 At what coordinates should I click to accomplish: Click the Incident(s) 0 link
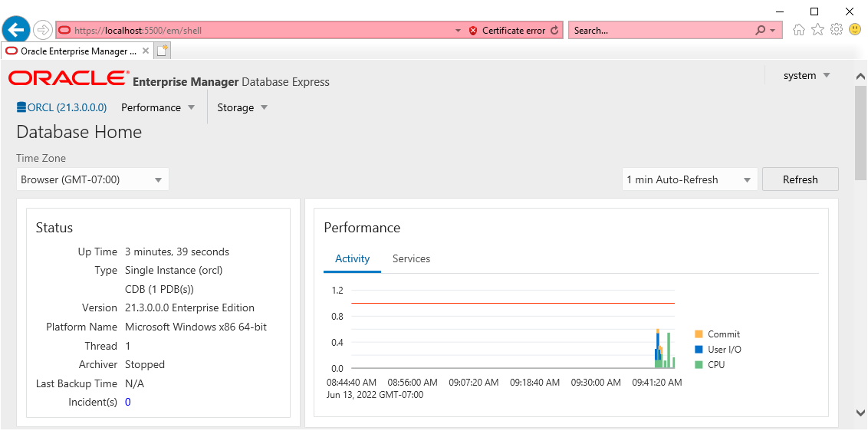pyautogui.click(x=128, y=402)
